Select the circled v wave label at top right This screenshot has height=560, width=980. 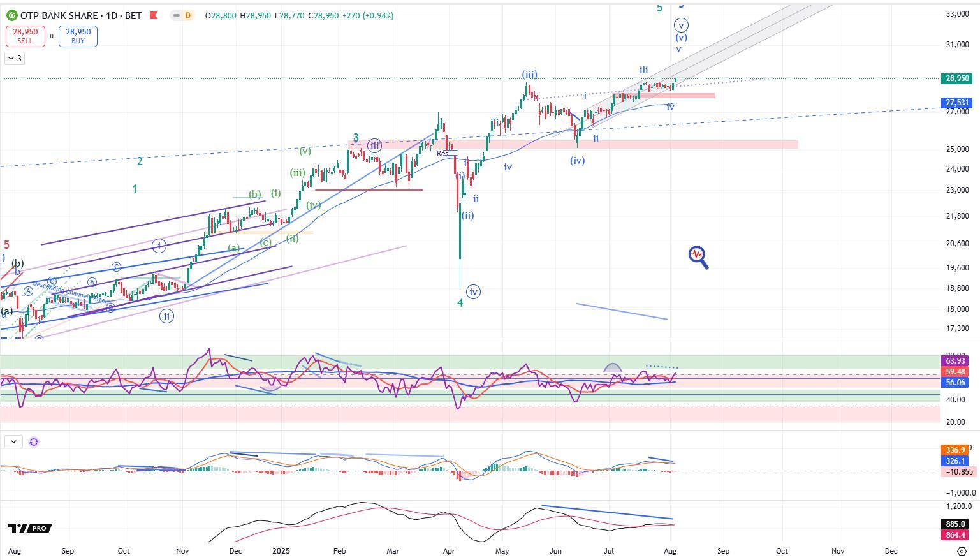pos(682,26)
